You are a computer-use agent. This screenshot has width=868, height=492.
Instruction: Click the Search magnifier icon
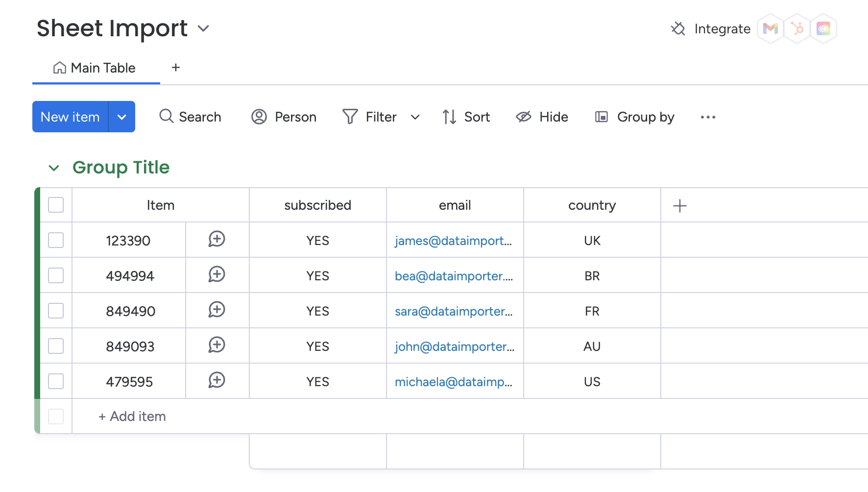pos(167,116)
